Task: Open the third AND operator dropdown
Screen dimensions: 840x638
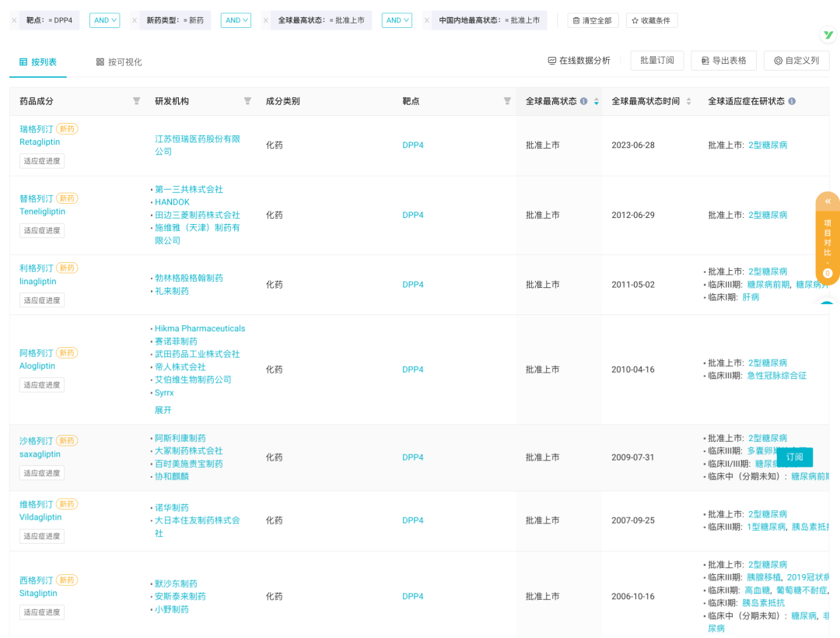Action: pos(397,20)
